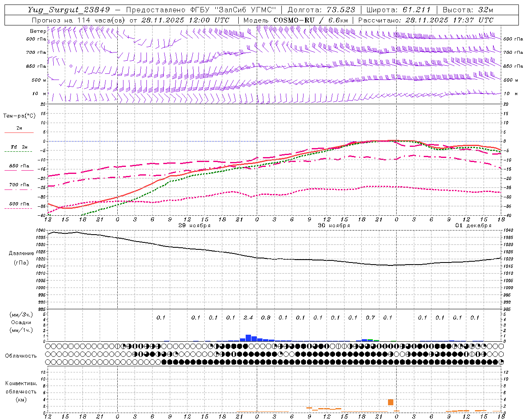Click the 01 декабря date label

(x=473, y=226)
